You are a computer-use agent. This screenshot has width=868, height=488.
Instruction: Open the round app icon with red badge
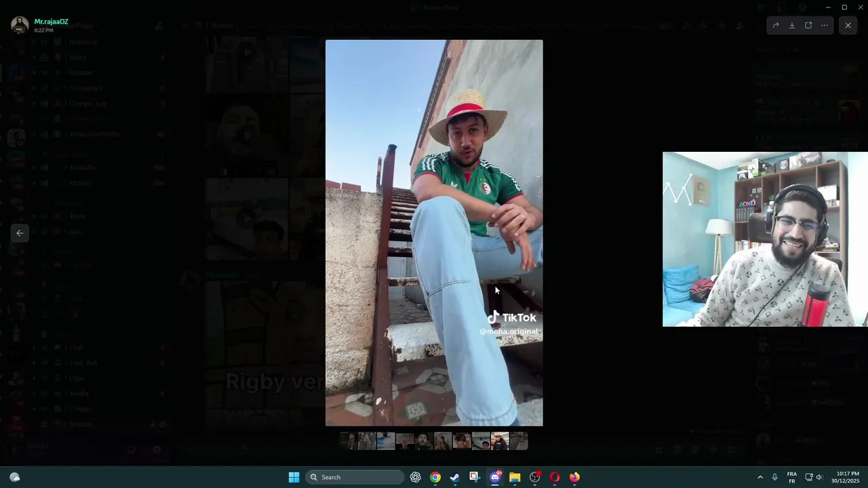(x=535, y=477)
